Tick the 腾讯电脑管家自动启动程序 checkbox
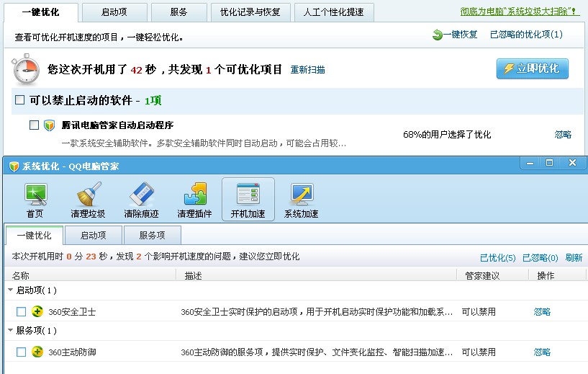 click(x=34, y=125)
